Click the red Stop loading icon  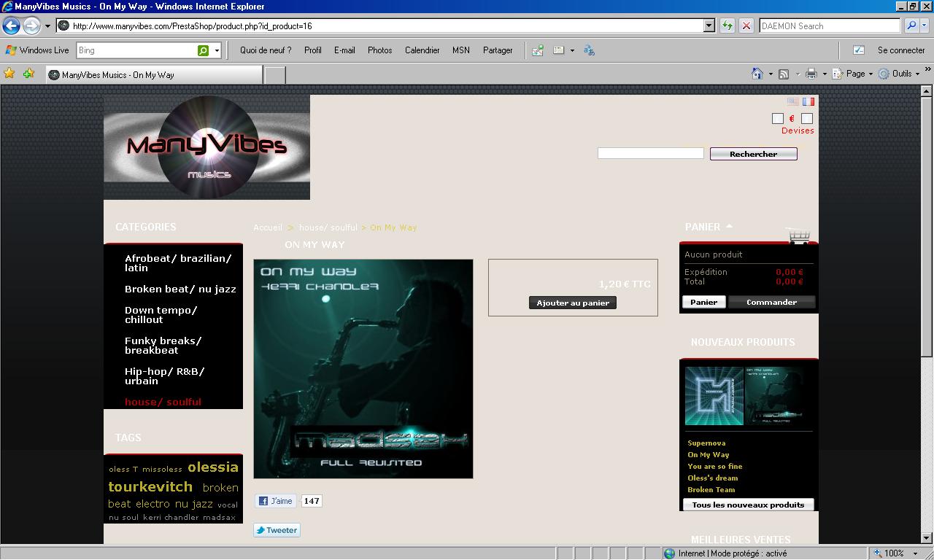746,26
